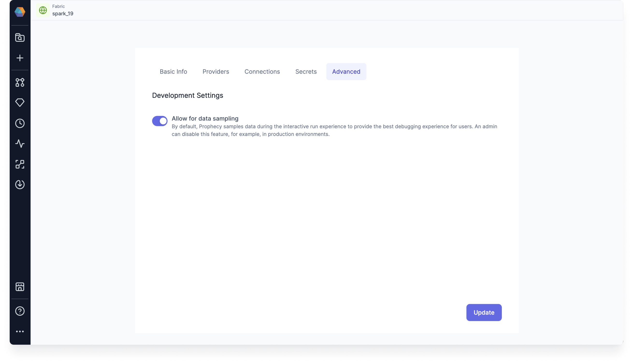This screenshot has width=633, height=364.
Task: Click the green Fabric globe icon
Action: [43, 10]
